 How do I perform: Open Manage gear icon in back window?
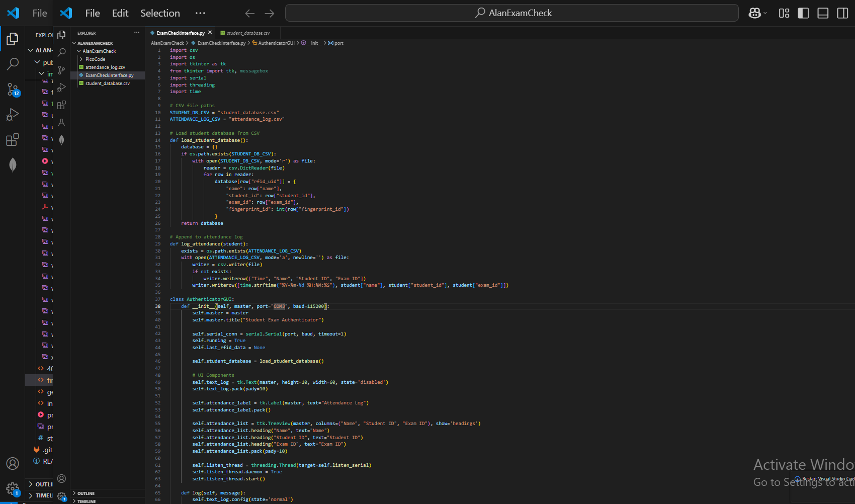pos(13,488)
